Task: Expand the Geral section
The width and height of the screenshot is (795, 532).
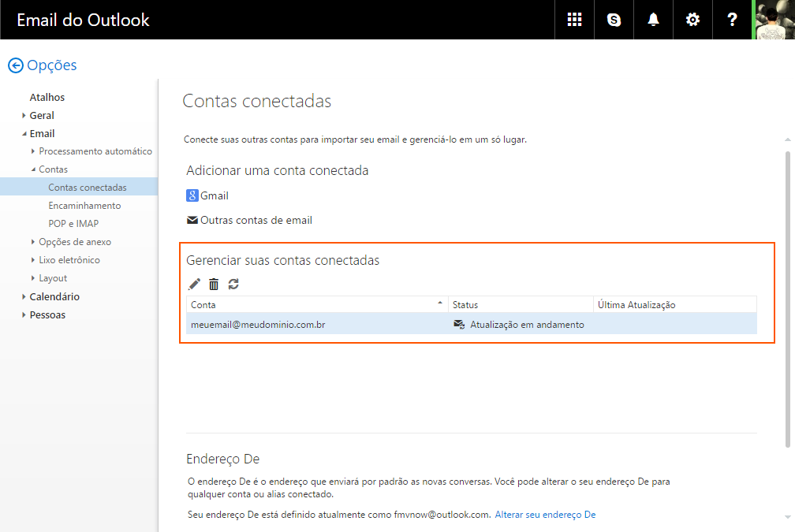Action: pyautogui.click(x=24, y=116)
